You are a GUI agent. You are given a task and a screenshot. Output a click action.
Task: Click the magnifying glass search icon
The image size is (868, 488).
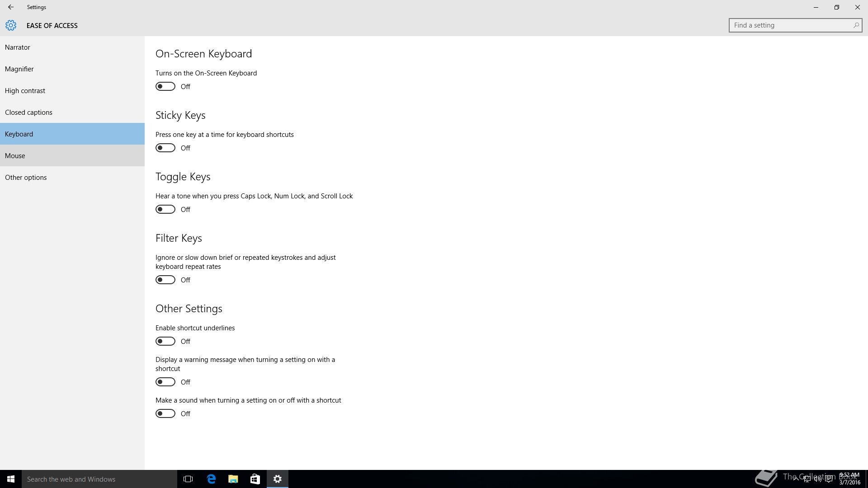click(x=856, y=25)
